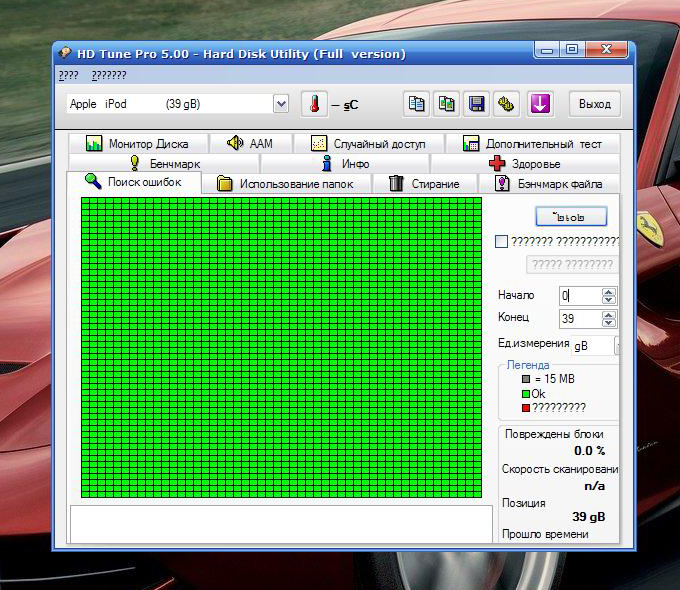This screenshot has height=590, width=680.
Task: Open the Инфо tab
Action: click(345, 164)
